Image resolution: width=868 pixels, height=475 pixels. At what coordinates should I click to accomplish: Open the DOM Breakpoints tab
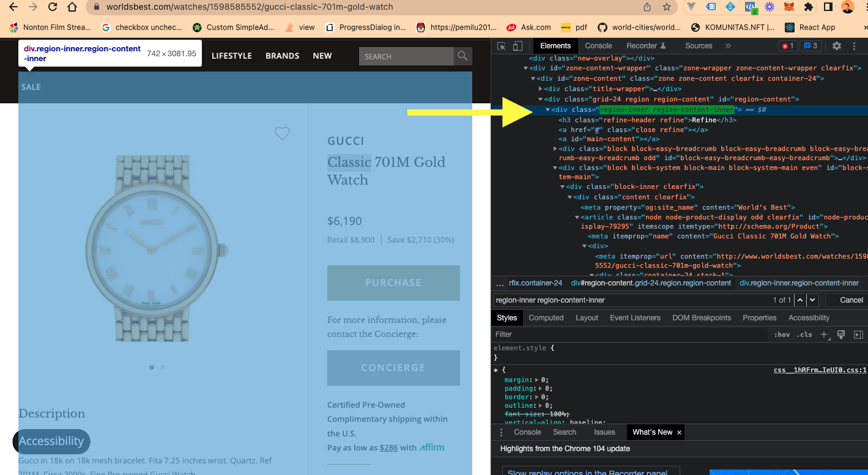tap(702, 318)
